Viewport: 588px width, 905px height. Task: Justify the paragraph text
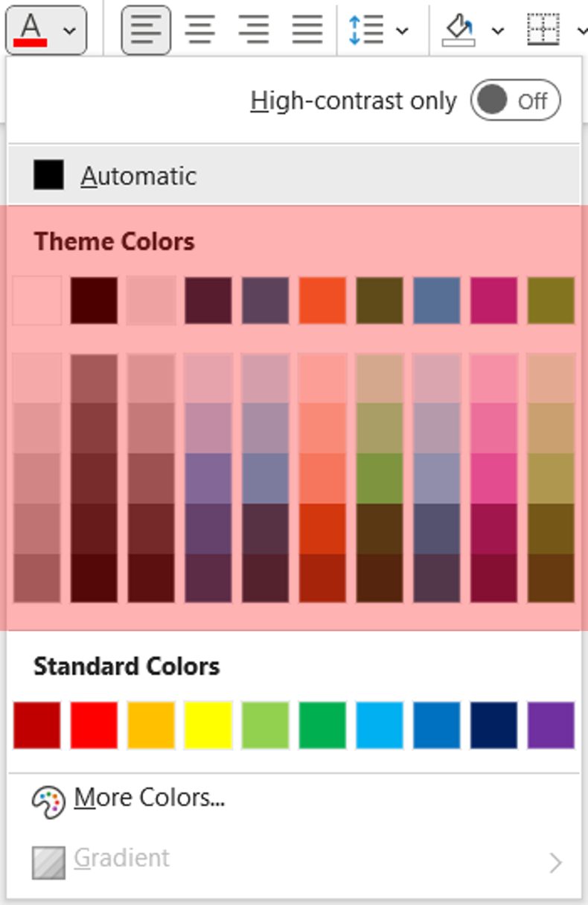pos(307,30)
